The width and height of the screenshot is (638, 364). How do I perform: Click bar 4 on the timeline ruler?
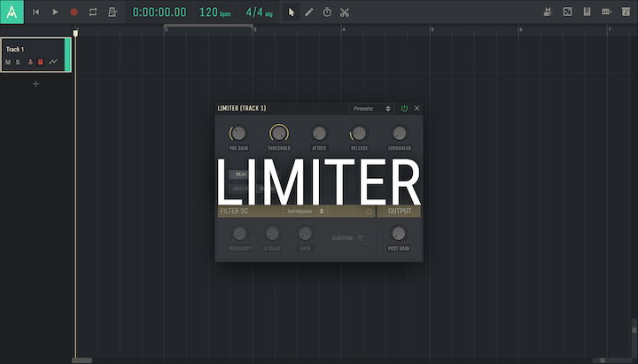pyautogui.click(x=344, y=30)
